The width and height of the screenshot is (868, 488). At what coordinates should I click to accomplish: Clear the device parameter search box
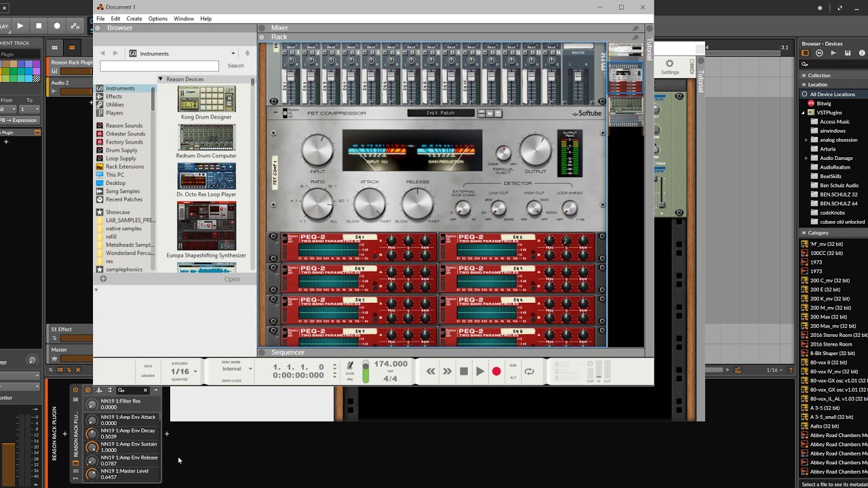145,390
